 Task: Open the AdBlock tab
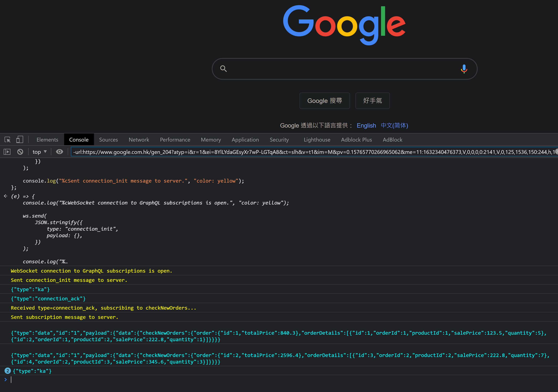pos(392,140)
